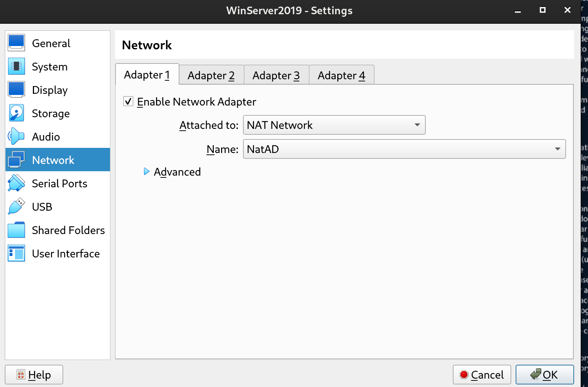Maximize the WinServer2019 Settings window
The image size is (588, 387).
coord(543,10)
